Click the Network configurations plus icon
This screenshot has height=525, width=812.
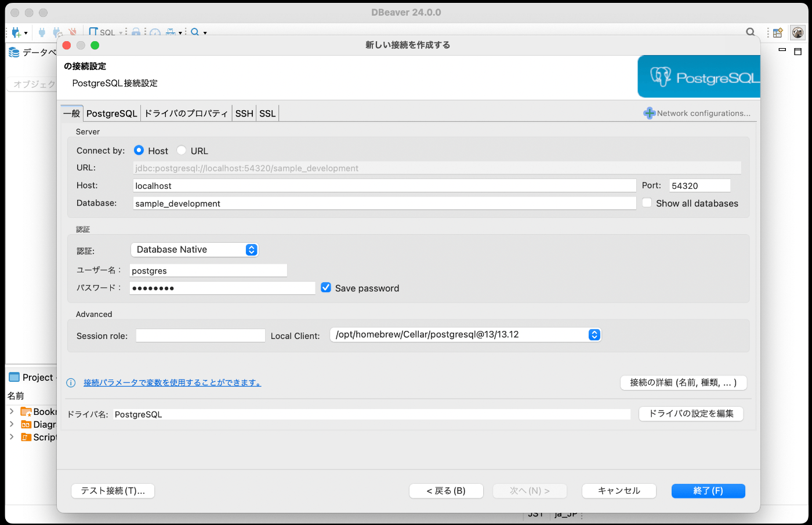[x=649, y=113]
